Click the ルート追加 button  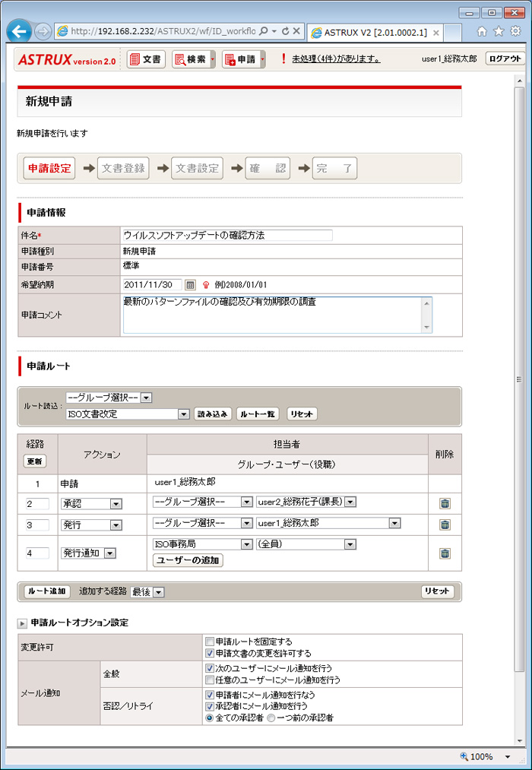click(48, 591)
